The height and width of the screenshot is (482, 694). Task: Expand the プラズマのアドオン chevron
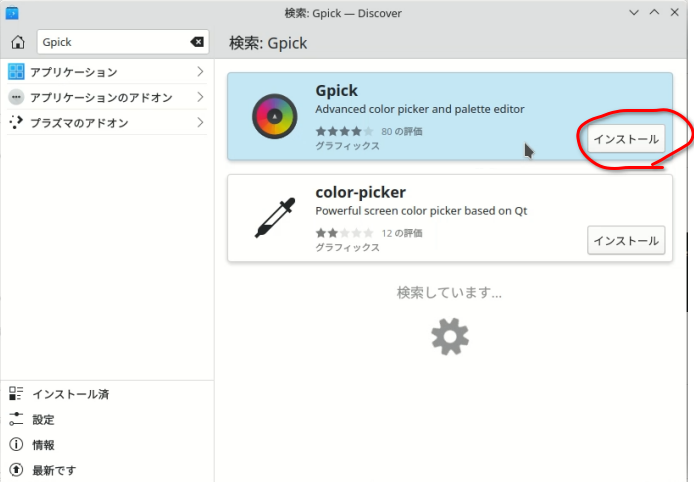tap(200, 122)
